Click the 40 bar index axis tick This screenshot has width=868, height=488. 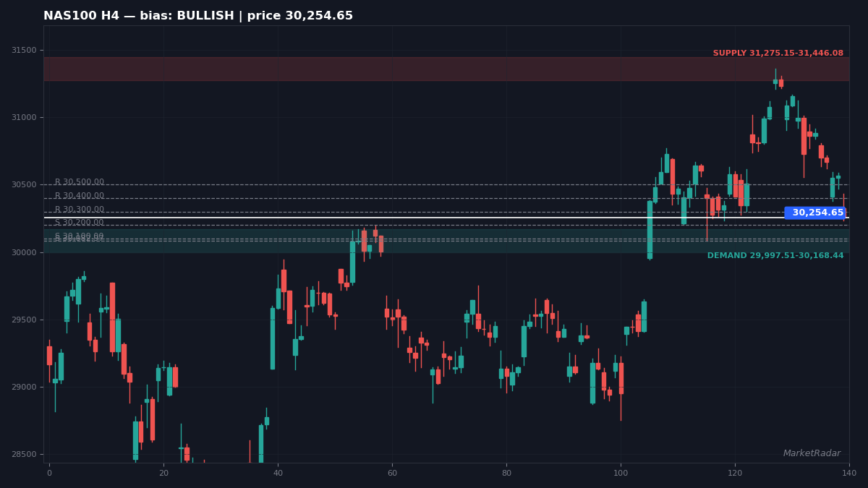pyautogui.click(x=278, y=473)
